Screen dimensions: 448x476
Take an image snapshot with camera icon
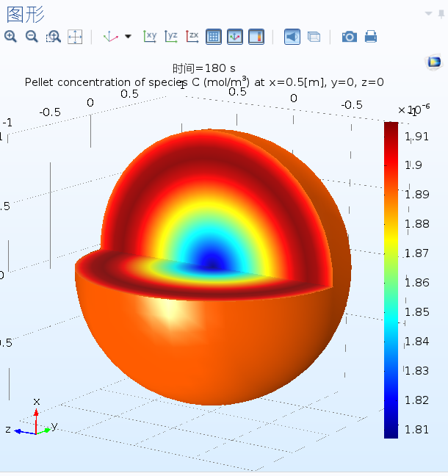(350, 37)
